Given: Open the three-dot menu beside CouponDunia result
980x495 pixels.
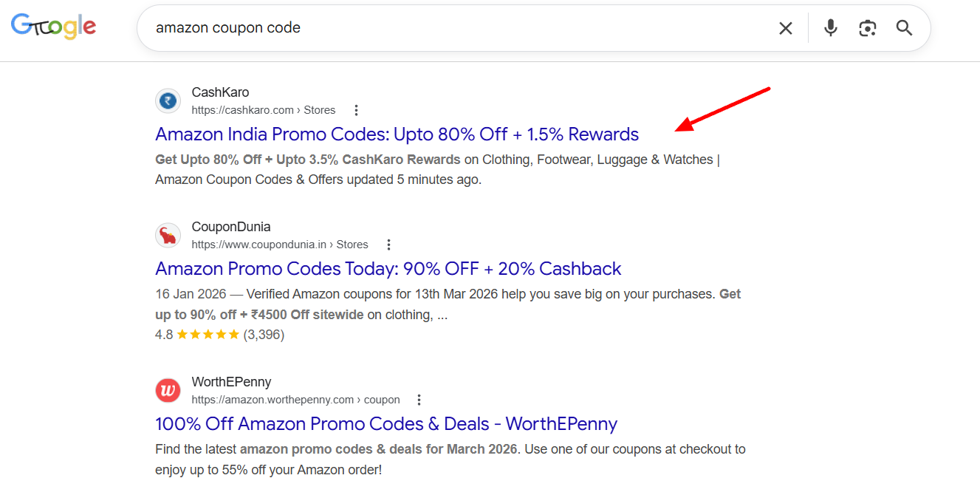Looking at the screenshot, I should [388, 244].
